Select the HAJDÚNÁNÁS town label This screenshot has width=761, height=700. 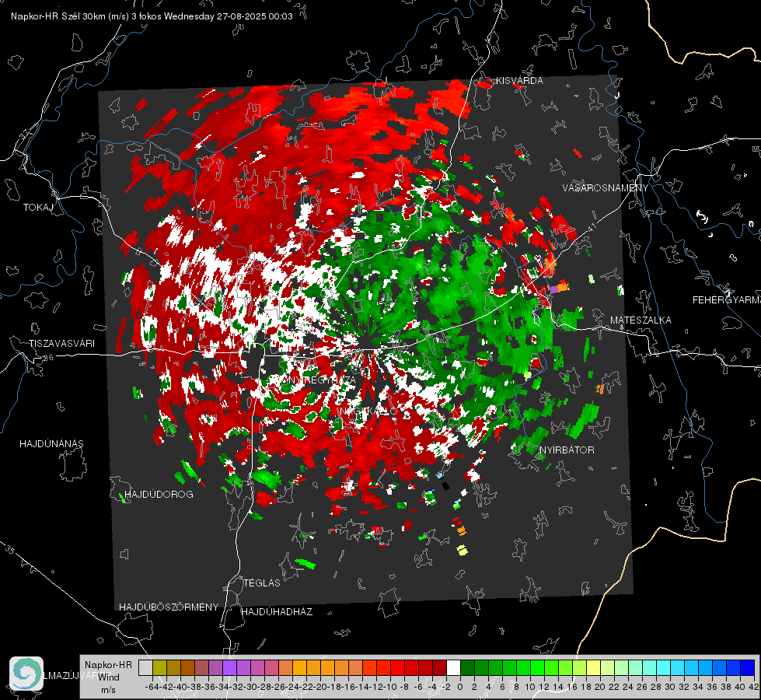tap(51, 443)
